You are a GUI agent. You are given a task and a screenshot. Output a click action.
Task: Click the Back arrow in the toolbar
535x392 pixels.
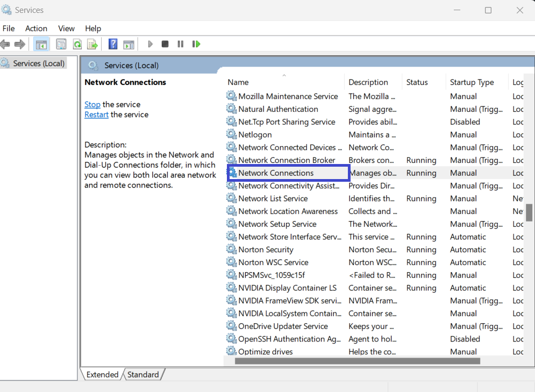pyautogui.click(x=5, y=44)
